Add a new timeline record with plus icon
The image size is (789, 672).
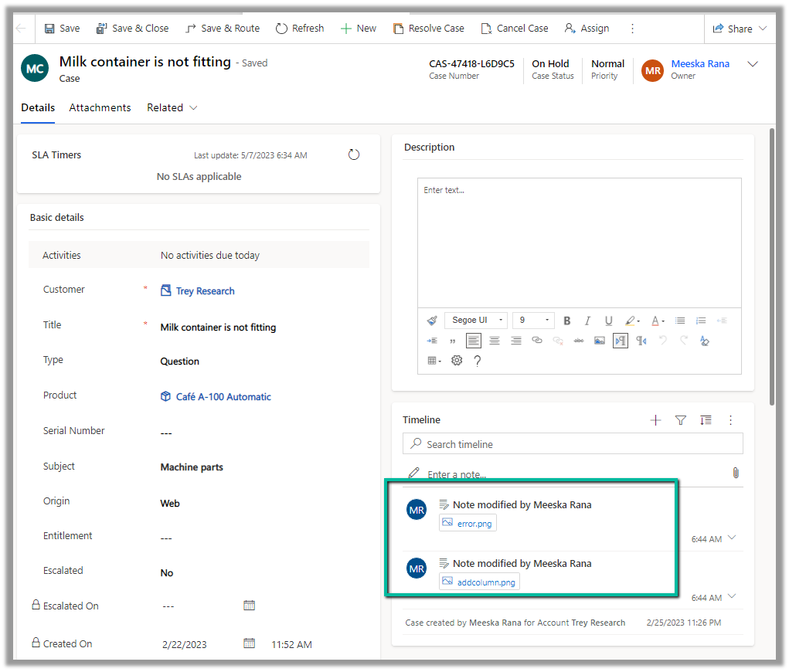655,420
